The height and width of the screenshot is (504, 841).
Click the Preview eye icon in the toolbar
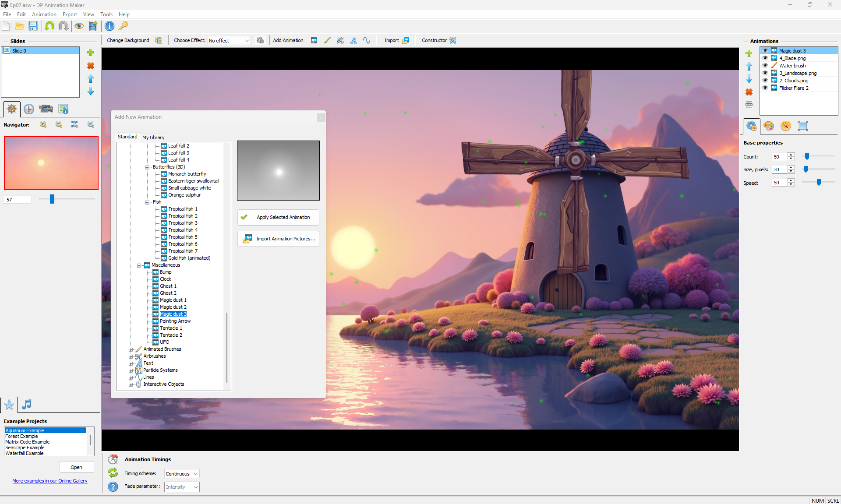[79, 26]
